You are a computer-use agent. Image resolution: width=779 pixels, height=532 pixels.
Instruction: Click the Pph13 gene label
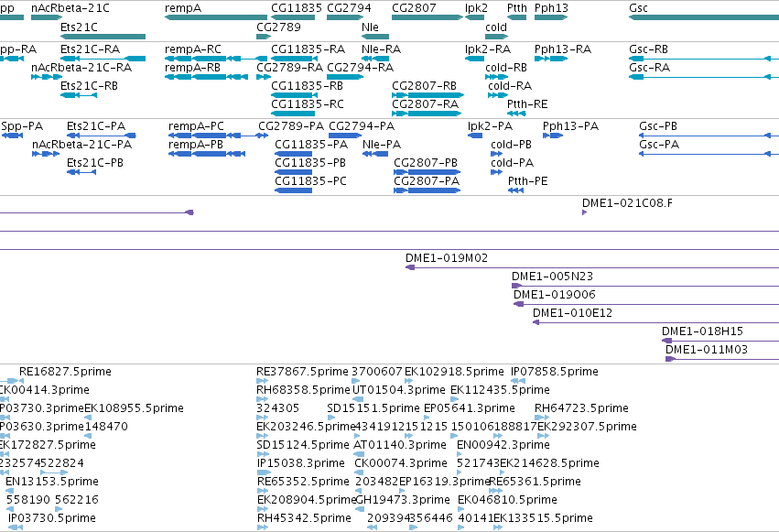point(551,8)
